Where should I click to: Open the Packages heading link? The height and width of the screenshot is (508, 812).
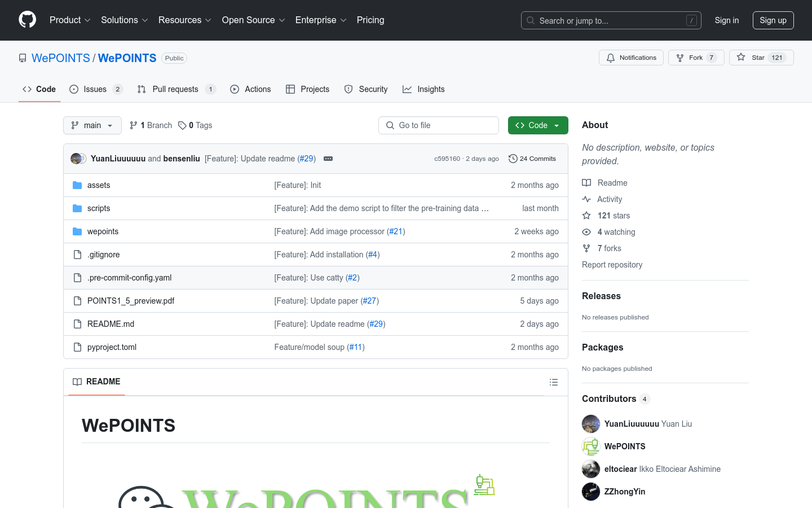[602, 347]
